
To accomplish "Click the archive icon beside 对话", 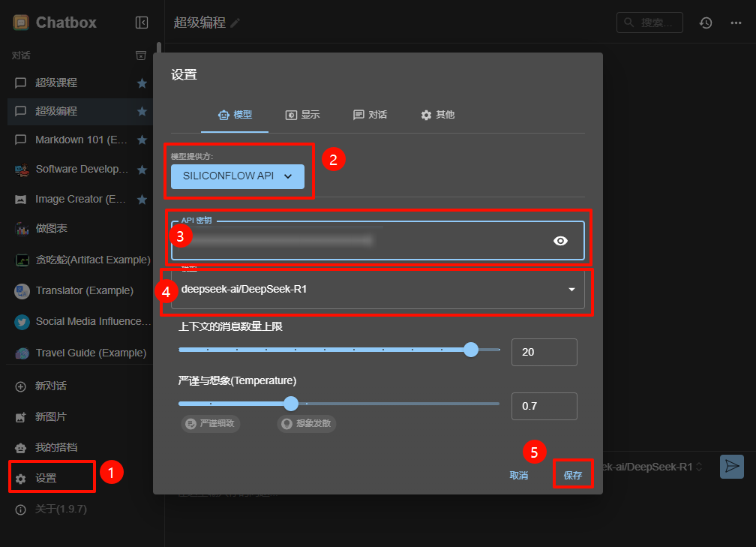I will (140, 56).
